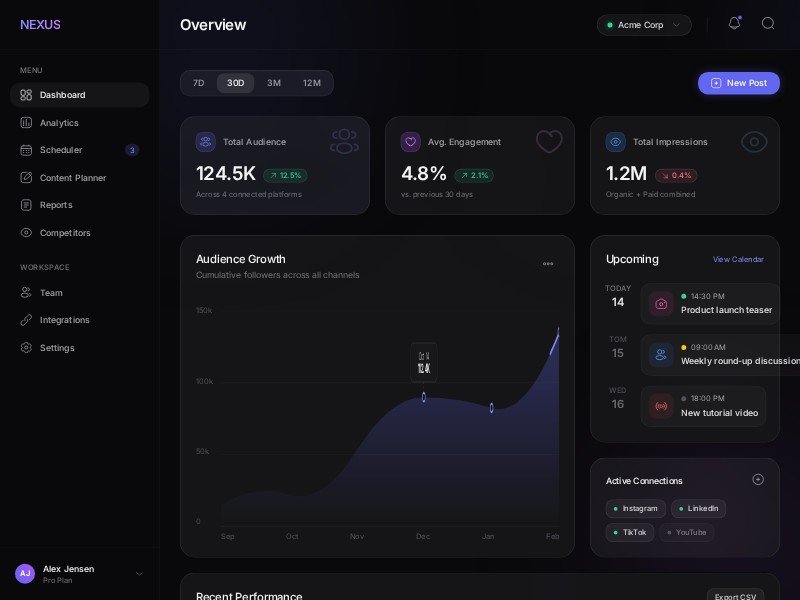Click the broadcast icon for New tutorial video
The width and height of the screenshot is (800, 600).
(660, 406)
